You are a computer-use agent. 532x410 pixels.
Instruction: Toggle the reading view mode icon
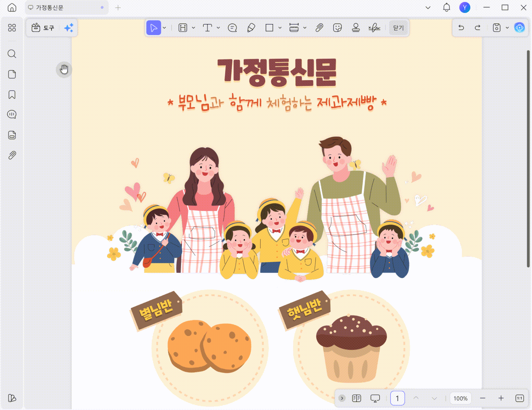coord(357,398)
